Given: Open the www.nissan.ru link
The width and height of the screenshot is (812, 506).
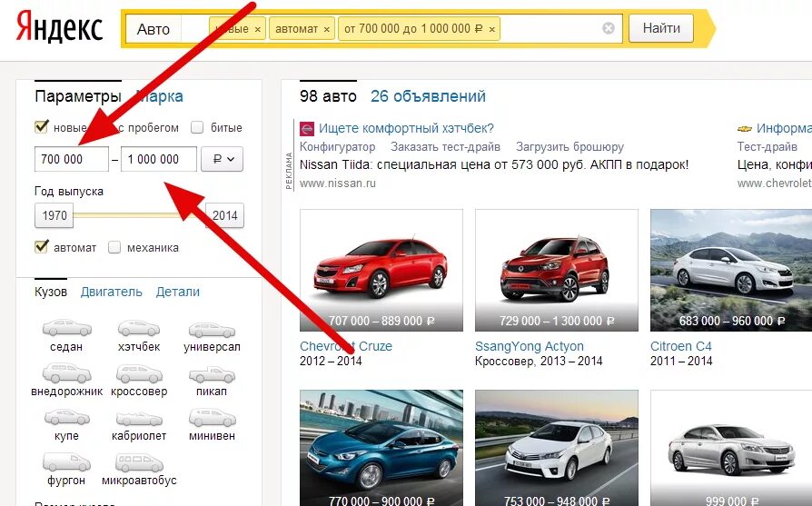Looking at the screenshot, I should tap(338, 183).
